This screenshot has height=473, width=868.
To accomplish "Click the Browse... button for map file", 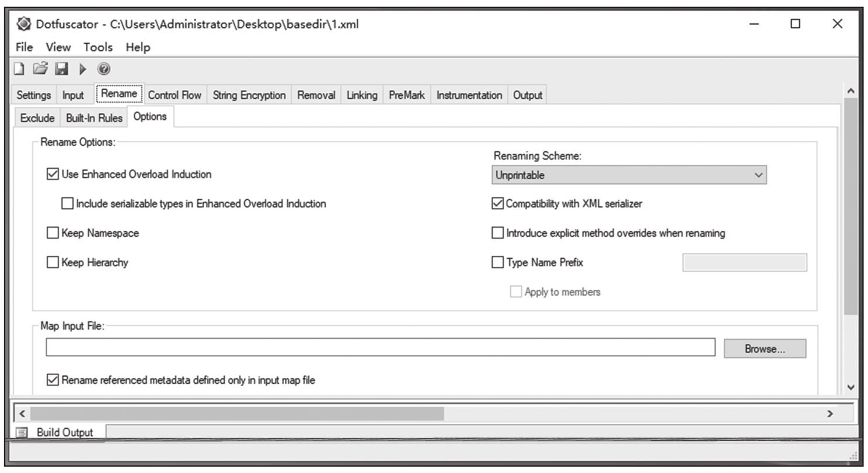I will click(765, 349).
